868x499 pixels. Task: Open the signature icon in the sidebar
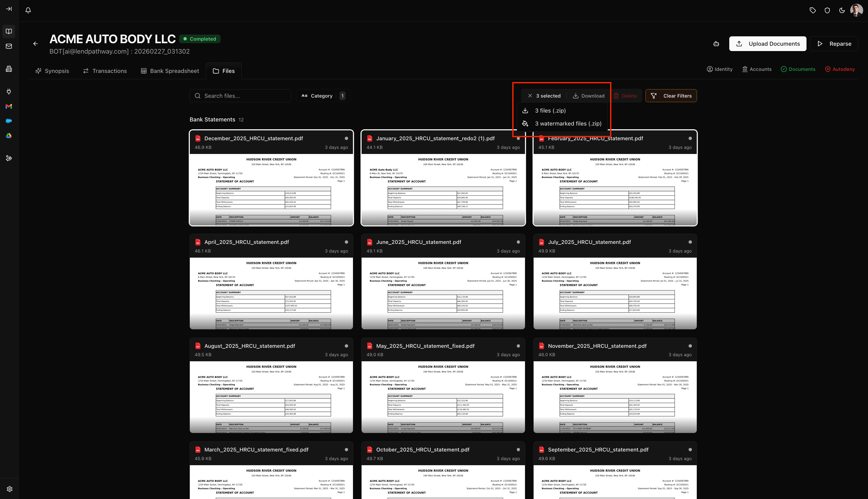9,158
